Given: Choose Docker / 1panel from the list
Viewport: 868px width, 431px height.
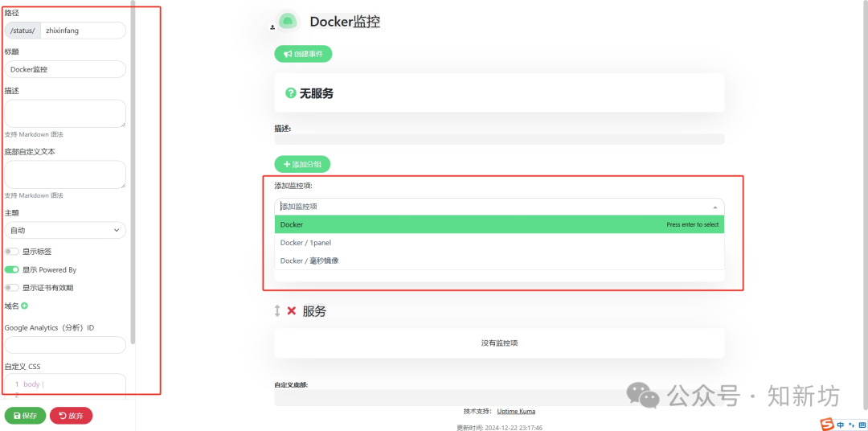Looking at the screenshot, I should (x=499, y=243).
